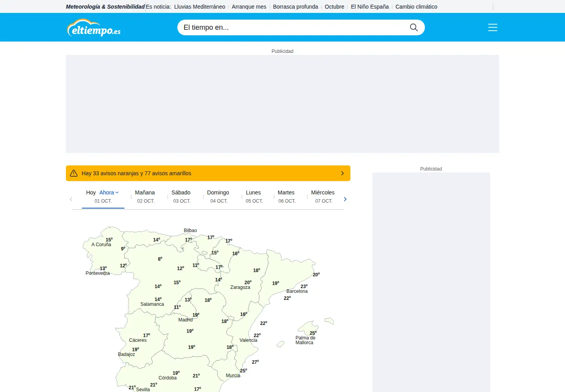Open Meteorología & Sostenibilidad link
The width and height of the screenshot is (565, 392).
[105, 7]
